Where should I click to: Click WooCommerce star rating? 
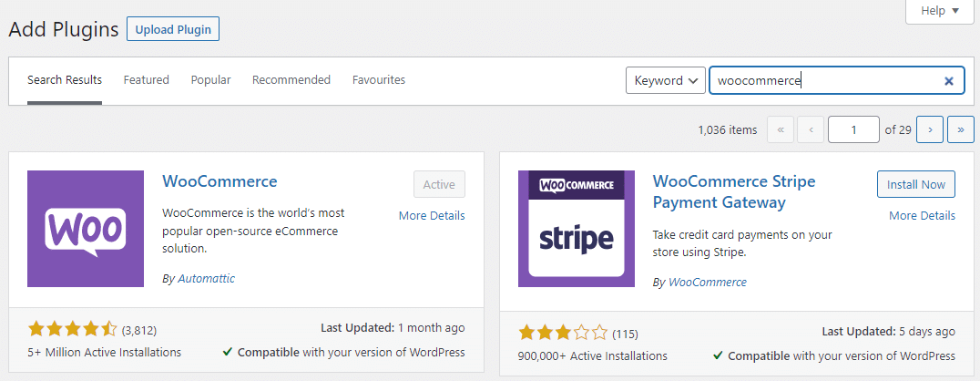pos(72,329)
